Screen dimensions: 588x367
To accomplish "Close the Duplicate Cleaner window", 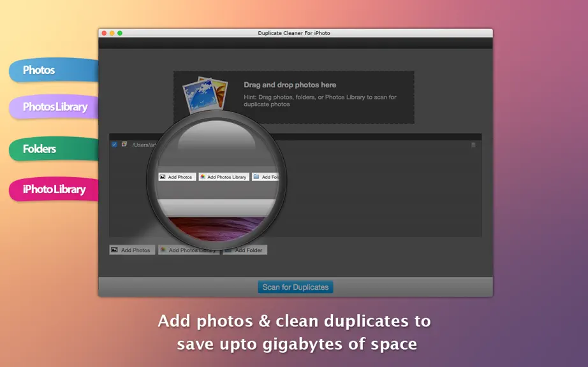I will [x=104, y=33].
